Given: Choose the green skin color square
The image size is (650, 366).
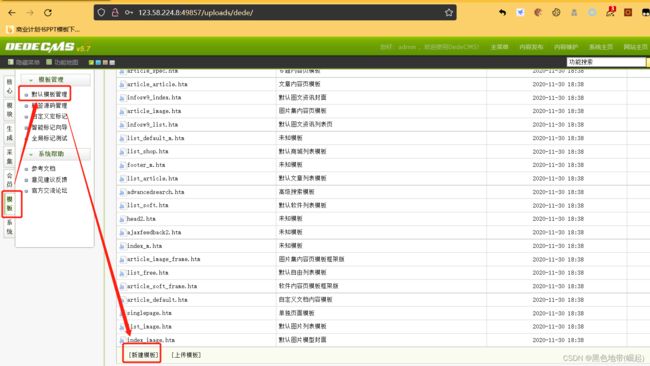Looking at the screenshot, I should [91, 63].
